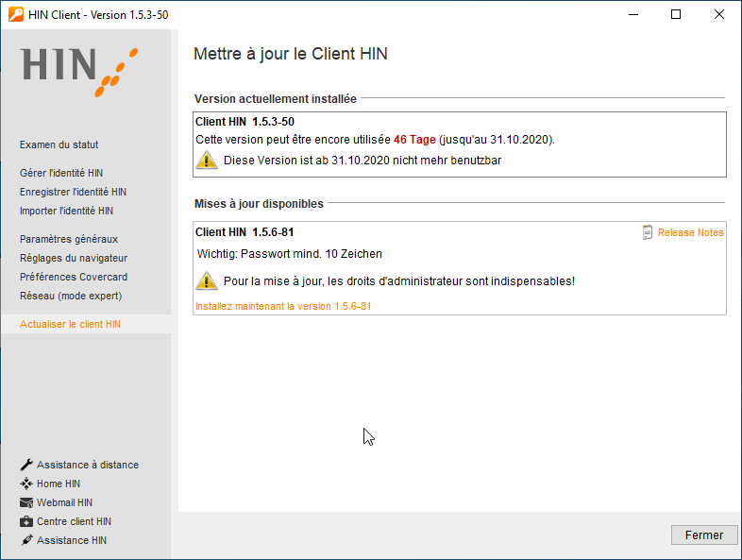Open Webmail HIN link
This screenshot has width=742, height=560.
tap(65, 502)
